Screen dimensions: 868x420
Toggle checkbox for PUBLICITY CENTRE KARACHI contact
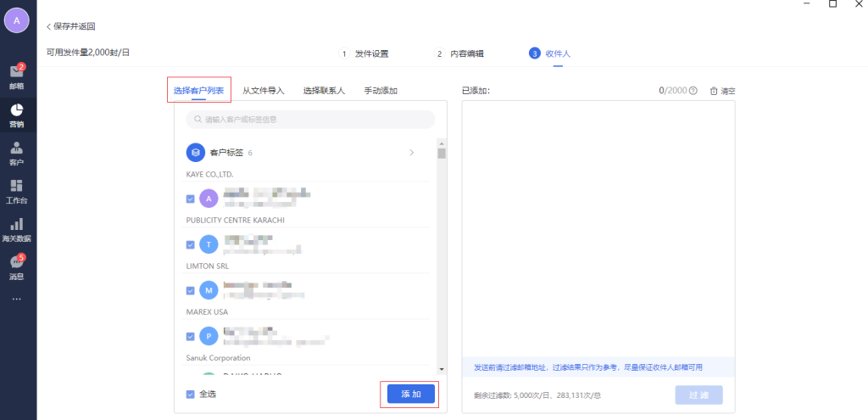point(190,245)
